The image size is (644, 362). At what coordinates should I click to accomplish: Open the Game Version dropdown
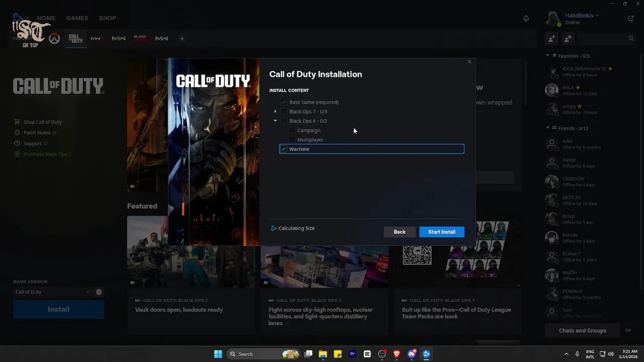pyautogui.click(x=53, y=292)
